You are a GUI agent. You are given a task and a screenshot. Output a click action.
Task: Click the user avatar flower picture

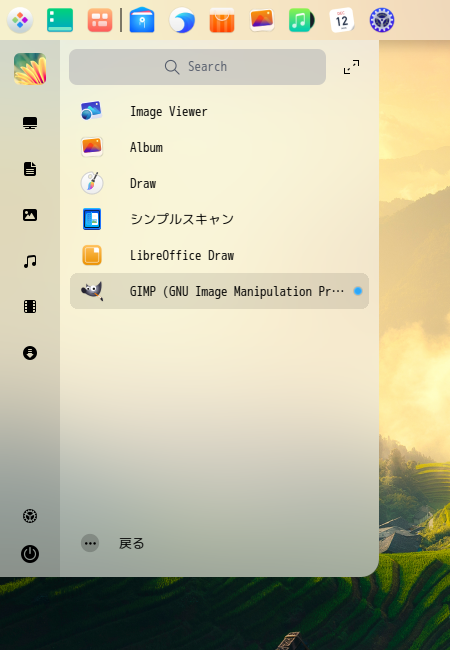tap(30, 68)
